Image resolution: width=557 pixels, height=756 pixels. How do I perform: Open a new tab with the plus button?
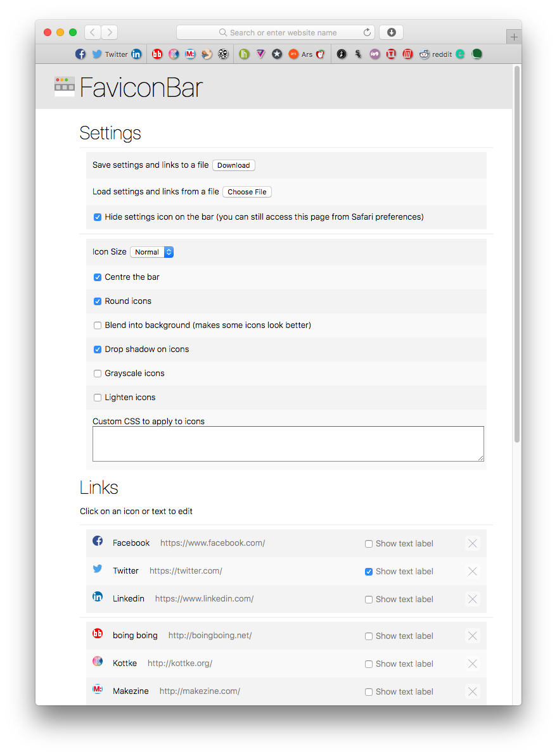(x=514, y=37)
